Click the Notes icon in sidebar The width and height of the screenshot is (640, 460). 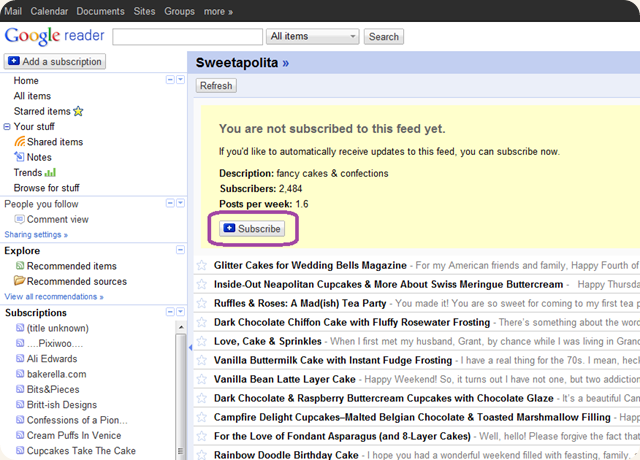(x=19, y=157)
